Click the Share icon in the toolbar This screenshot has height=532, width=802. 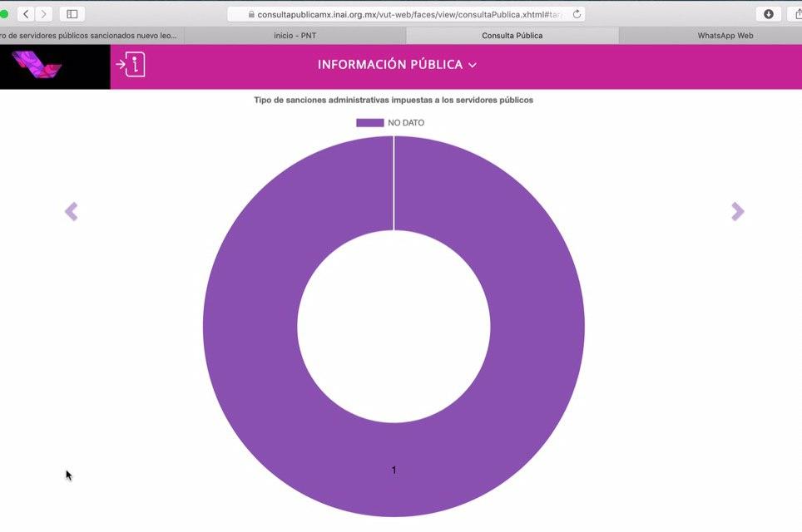coord(796,14)
